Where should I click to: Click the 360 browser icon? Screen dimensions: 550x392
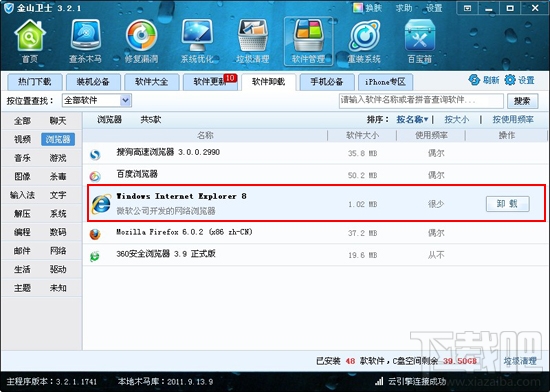coord(95,256)
